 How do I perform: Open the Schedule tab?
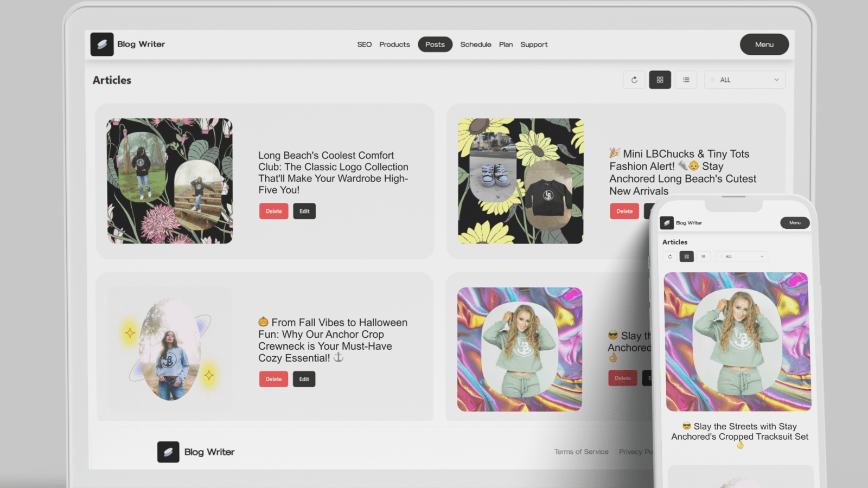pos(475,44)
